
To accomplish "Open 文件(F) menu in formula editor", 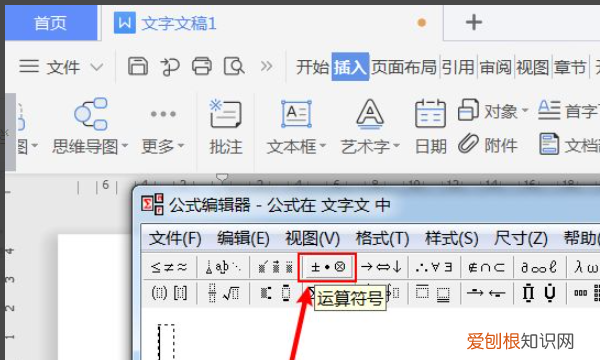I will click(175, 239).
